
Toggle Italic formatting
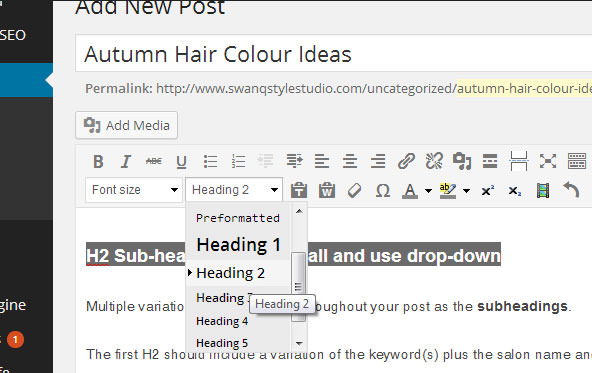pos(126,161)
